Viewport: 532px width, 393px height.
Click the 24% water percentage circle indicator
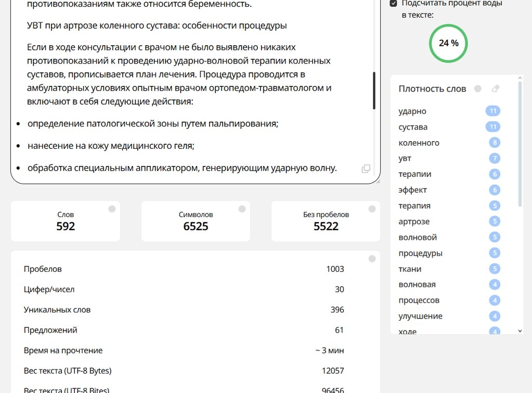(448, 43)
